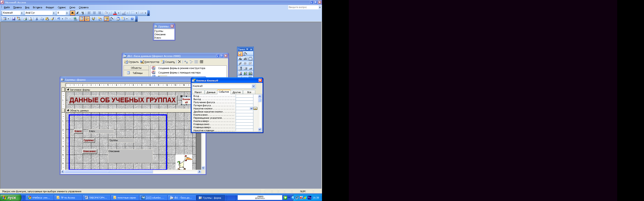The width and height of the screenshot is (644, 201).
Task: Open the font color dropdown arrow
Action: coord(119,13)
